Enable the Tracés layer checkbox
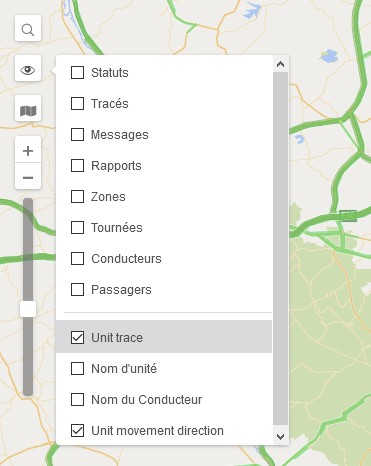The image size is (371, 466). 77,103
